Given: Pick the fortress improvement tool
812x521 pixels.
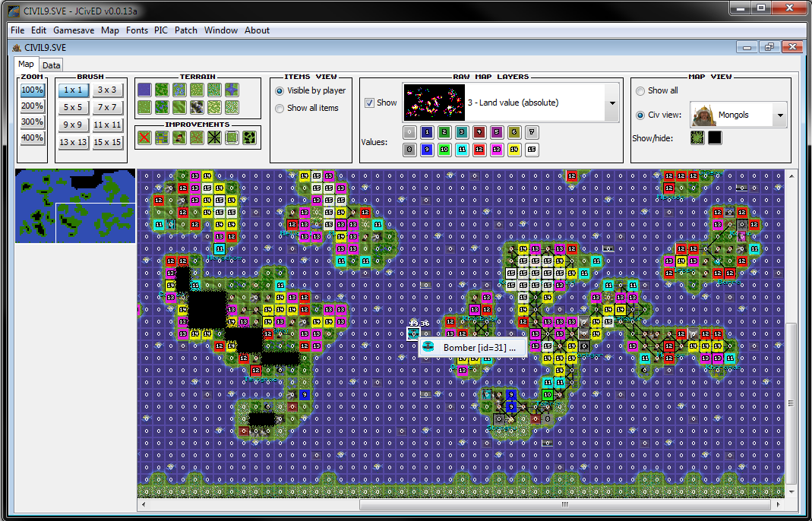Looking at the screenshot, I should pyautogui.click(x=232, y=137).
